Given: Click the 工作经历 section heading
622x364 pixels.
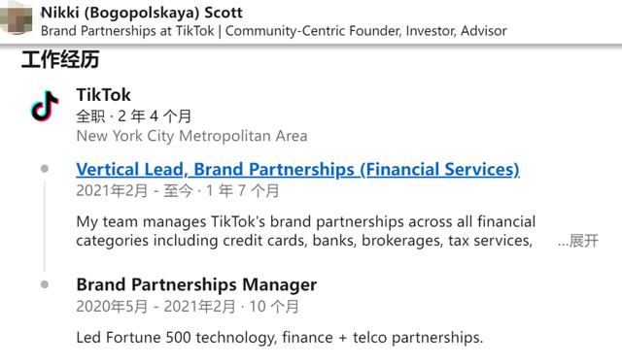Looking at the screenshot, I should coord(60,59).
